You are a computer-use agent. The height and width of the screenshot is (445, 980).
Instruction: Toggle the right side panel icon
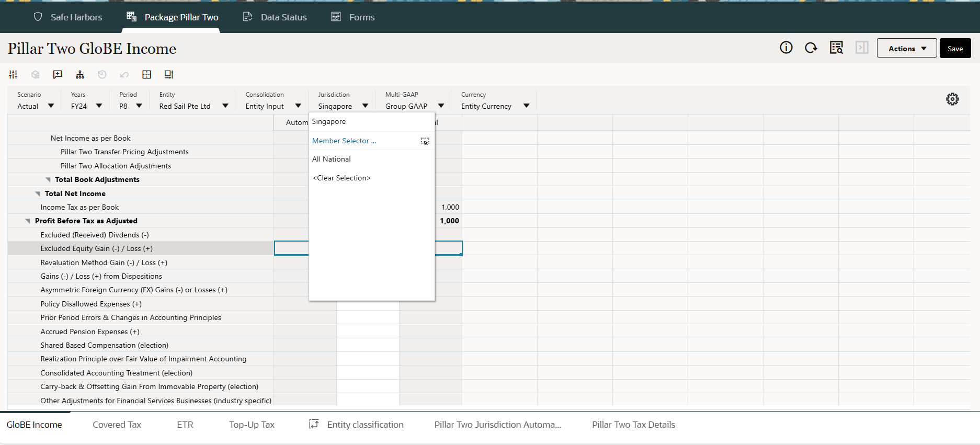(x=862, y=48)
